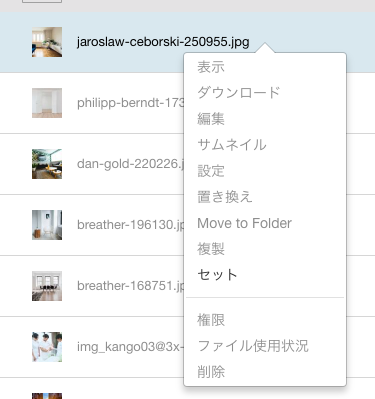
Task: Select 設定 in the file menu
Action: (211, 171)
